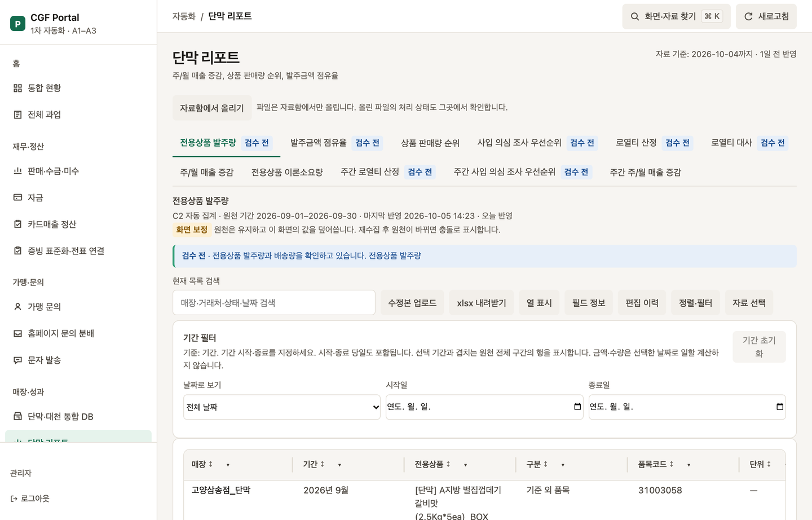Click the circular arrow refresh icon

pyautogui.click(x=748, y=16)
